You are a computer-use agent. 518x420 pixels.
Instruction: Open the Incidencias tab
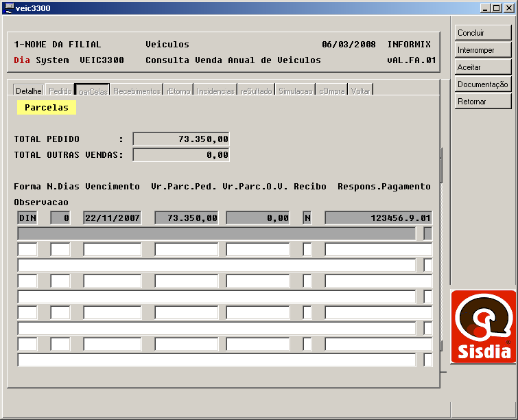[215, 91]
